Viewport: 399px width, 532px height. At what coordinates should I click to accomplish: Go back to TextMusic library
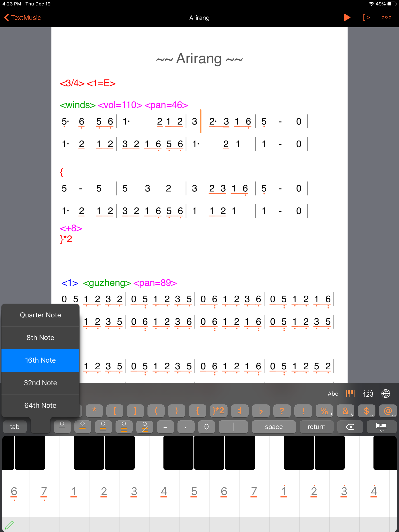click(x=23, y=18)
